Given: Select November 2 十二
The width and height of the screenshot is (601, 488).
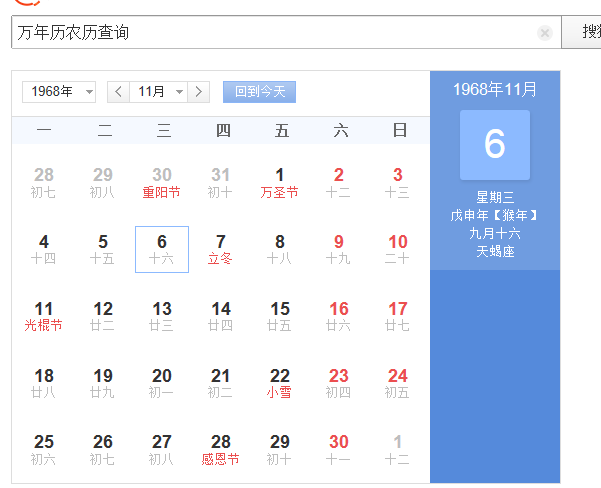Looking at the screenshot, I should (339, 183).
